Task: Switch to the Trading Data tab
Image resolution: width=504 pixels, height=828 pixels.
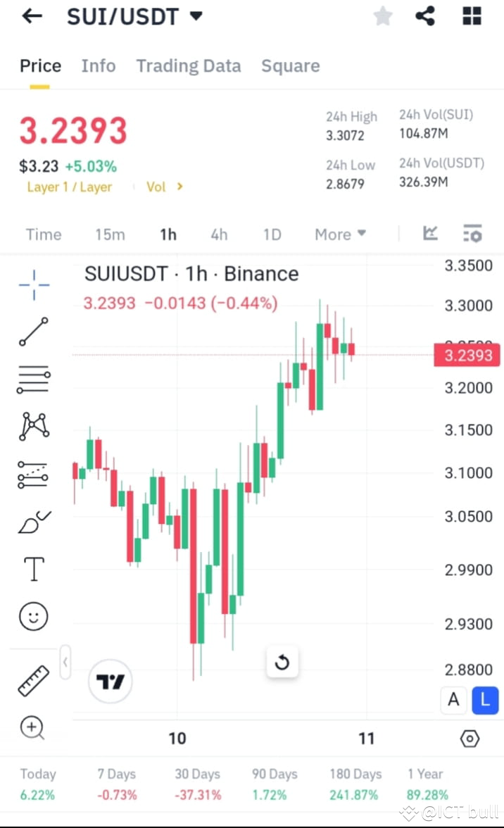Action: click(x=188, y=65)
